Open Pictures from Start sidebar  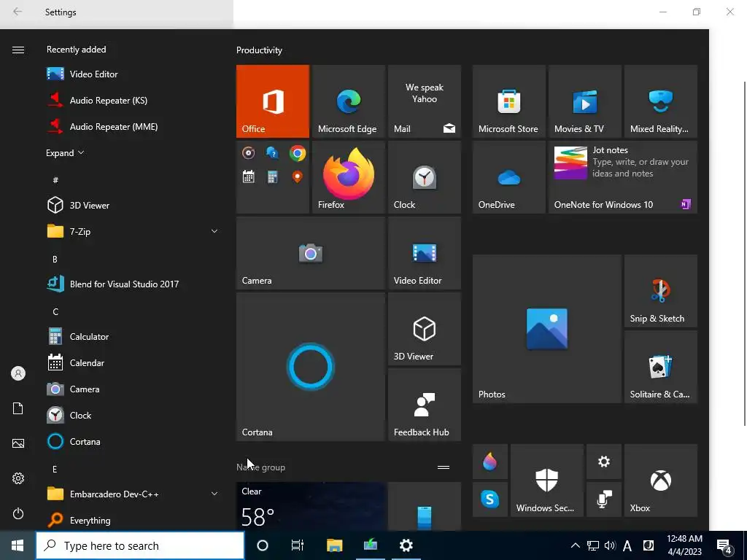(x=18, y=443)
